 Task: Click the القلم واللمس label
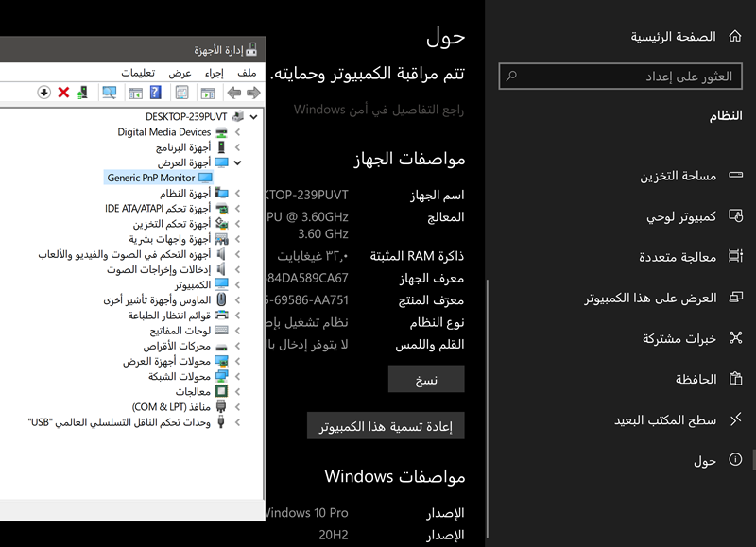click(x=430, y=345)
